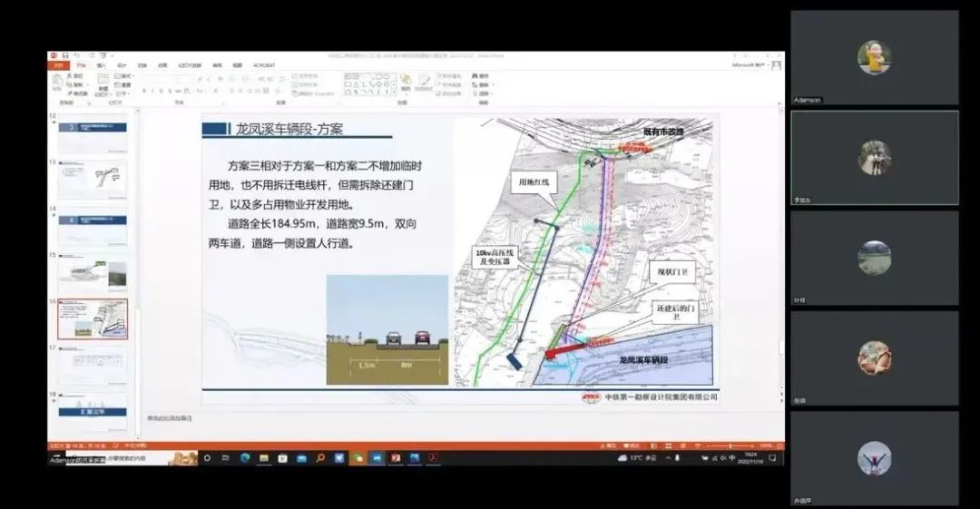Click the New Slide button
Image resolution: width=980 pixels, height=509 pixels.
pyautogui.click(x=103, y=83)
